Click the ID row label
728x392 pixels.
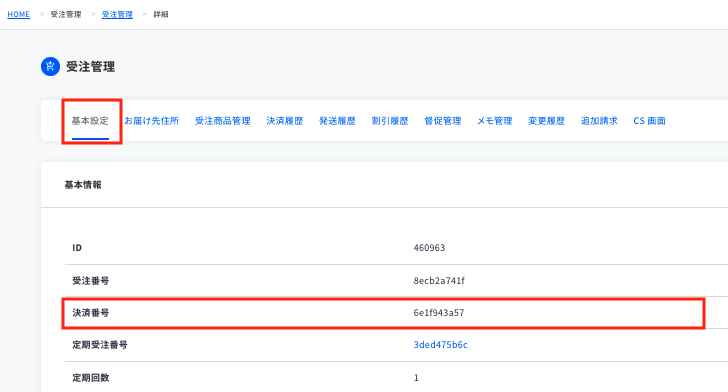[x=77, y=248]
